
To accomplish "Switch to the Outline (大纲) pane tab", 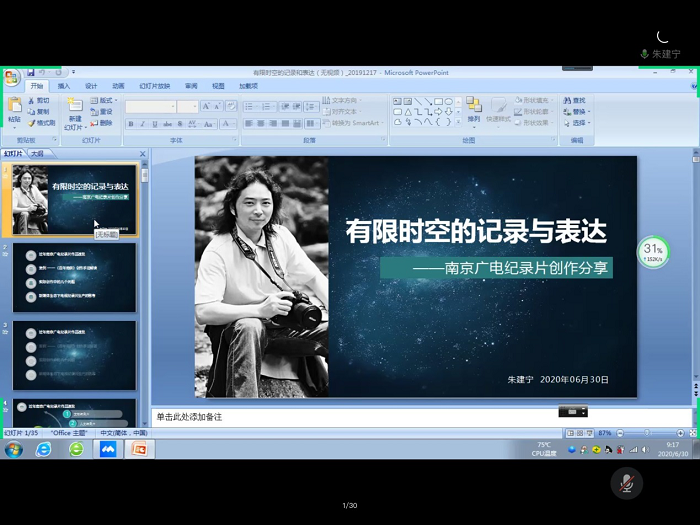I will (x=36, y=154).
